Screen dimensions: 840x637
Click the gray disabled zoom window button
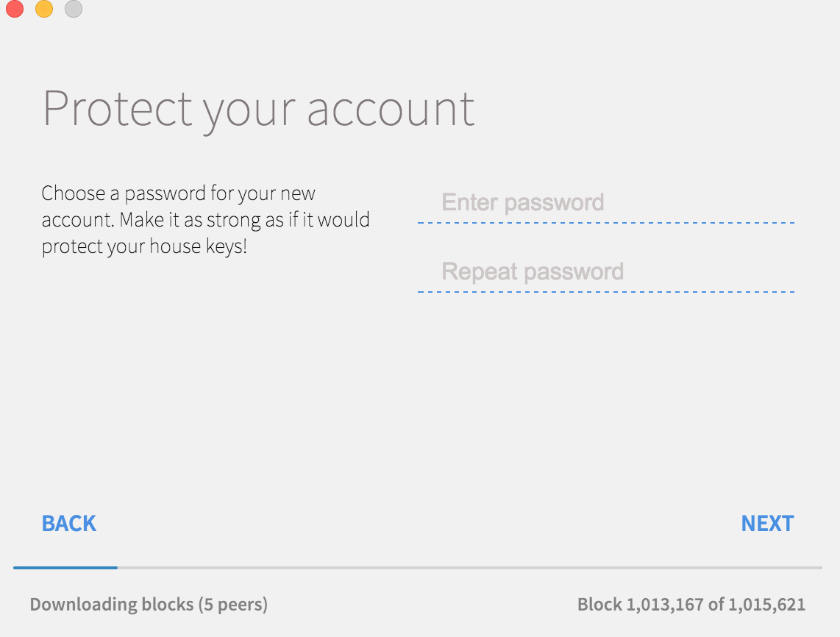point(74,9)
